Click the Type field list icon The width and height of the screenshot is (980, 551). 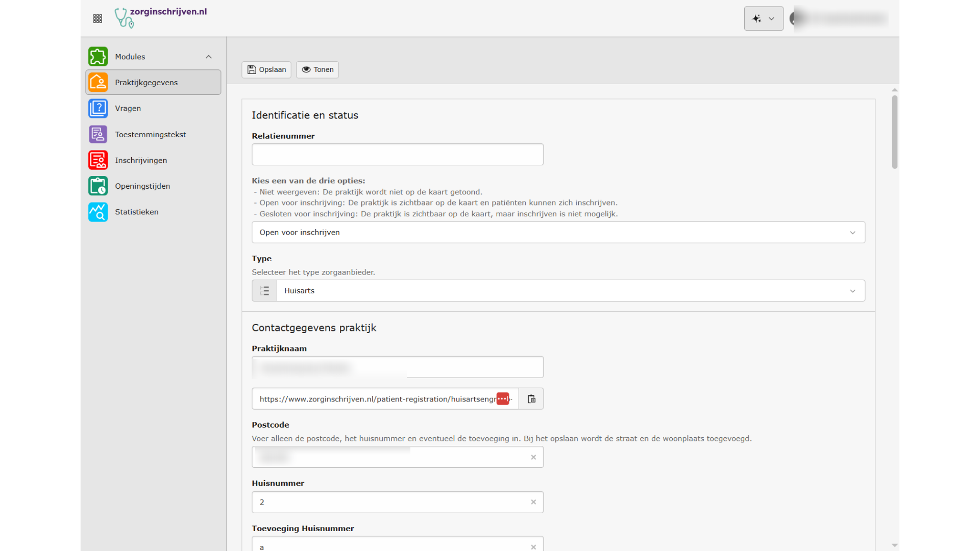coord(264,291)
